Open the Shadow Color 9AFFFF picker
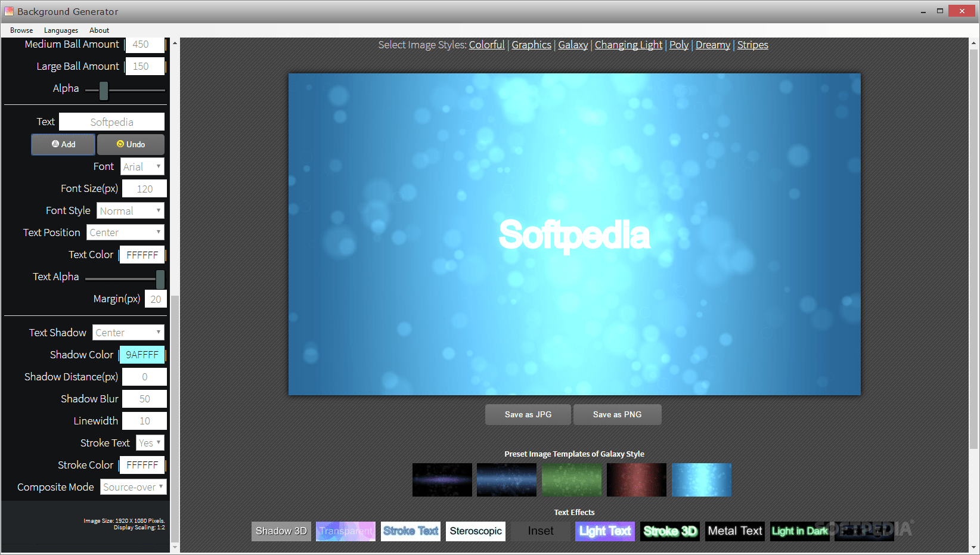Viewport: 980px width, 555px height. 142,355
